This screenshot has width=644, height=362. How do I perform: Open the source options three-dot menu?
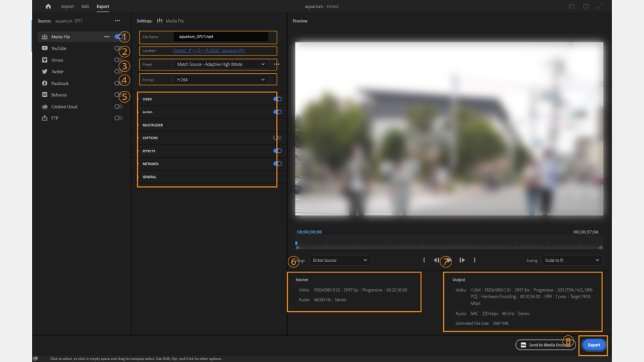click(117, 21)
